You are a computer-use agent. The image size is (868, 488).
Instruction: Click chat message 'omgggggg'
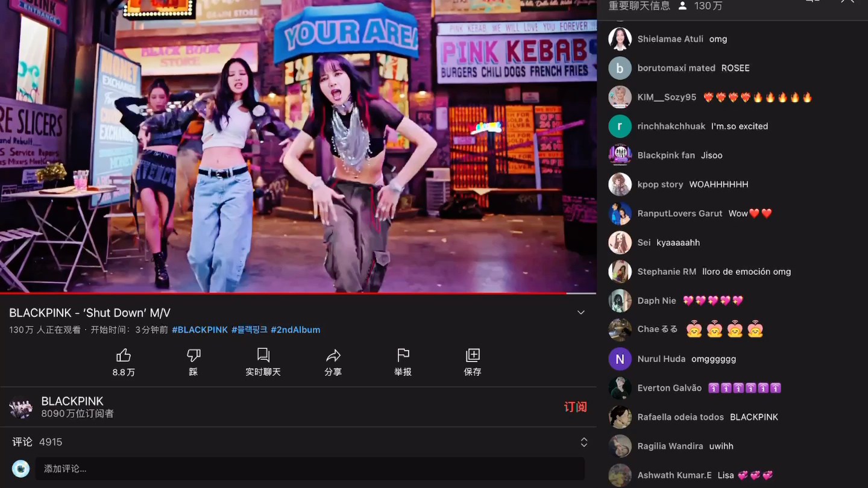(714, 359)
